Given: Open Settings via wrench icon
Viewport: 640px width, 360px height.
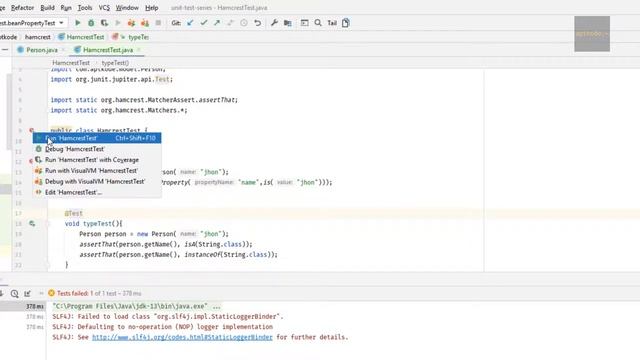Looking at the screenshot, I should (274, 23).
